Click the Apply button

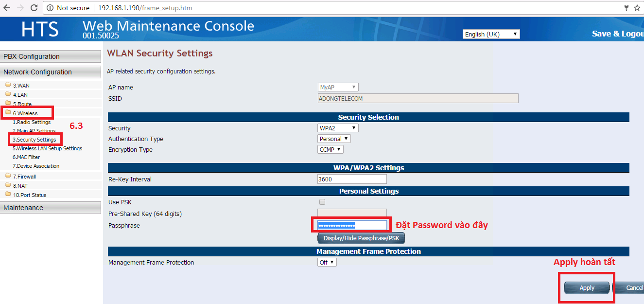587,287
